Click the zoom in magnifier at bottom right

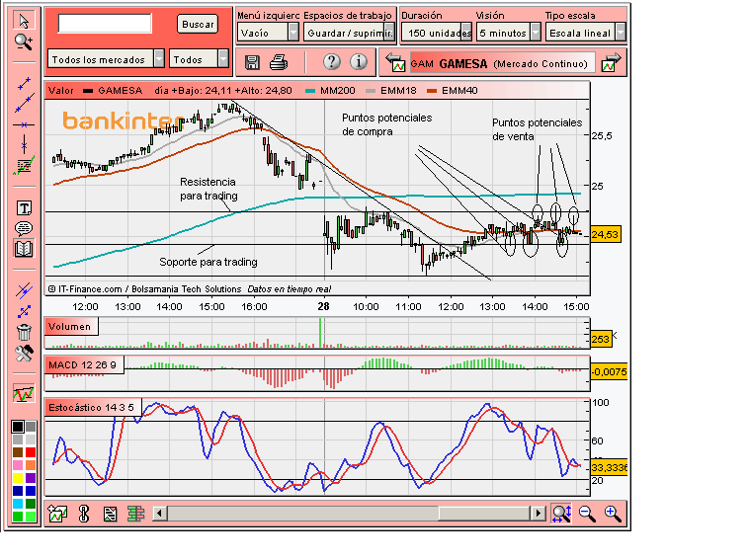tap(613, 514)
